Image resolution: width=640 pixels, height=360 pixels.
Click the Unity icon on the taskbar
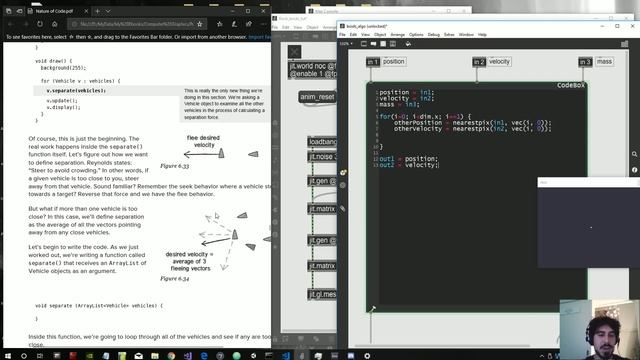click(253, 356)
